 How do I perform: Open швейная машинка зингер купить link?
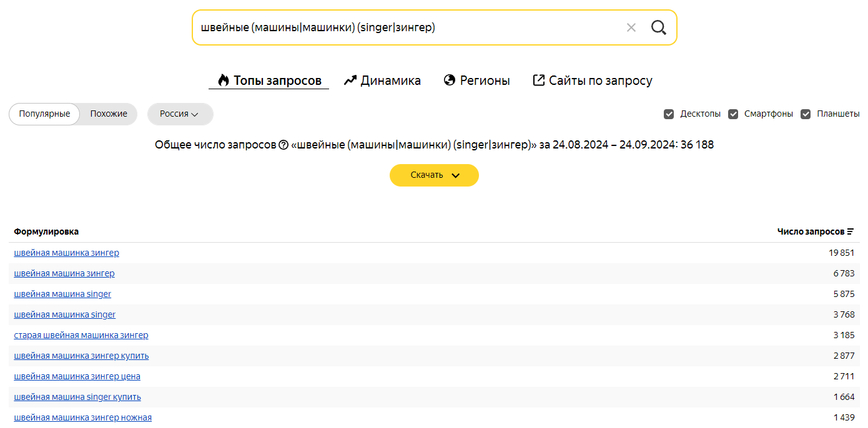[82, 356]
